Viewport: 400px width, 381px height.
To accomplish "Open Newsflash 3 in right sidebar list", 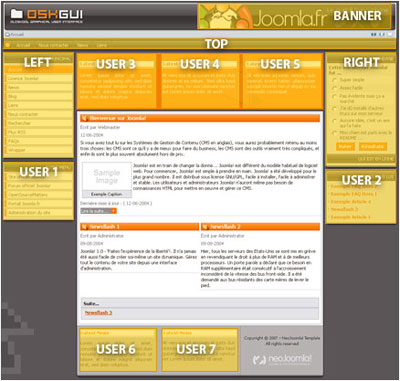I will (344, 209).
